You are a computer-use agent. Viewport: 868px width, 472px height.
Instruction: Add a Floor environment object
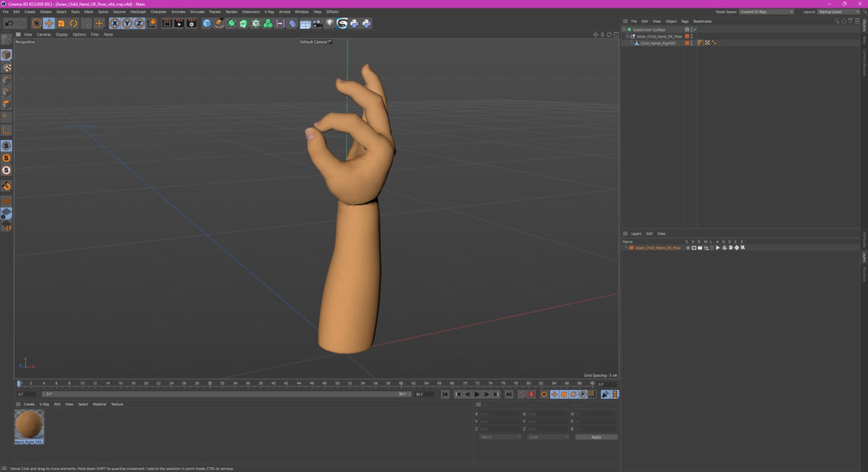[305, 24]
